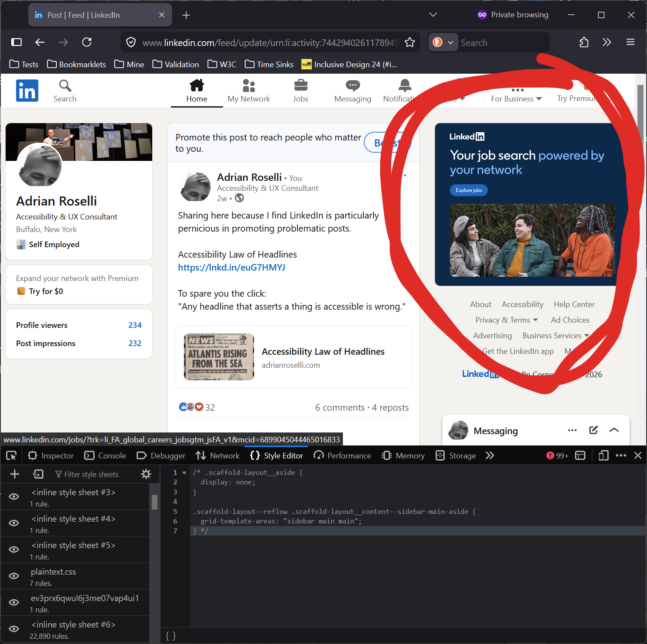Open the lnkd.in/euG7HMYJ link in the post

[x=232, y=268]
